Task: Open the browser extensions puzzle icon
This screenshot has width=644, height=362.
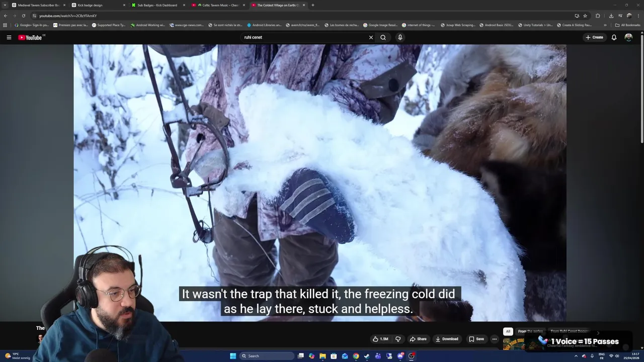Action: (598, 16)
